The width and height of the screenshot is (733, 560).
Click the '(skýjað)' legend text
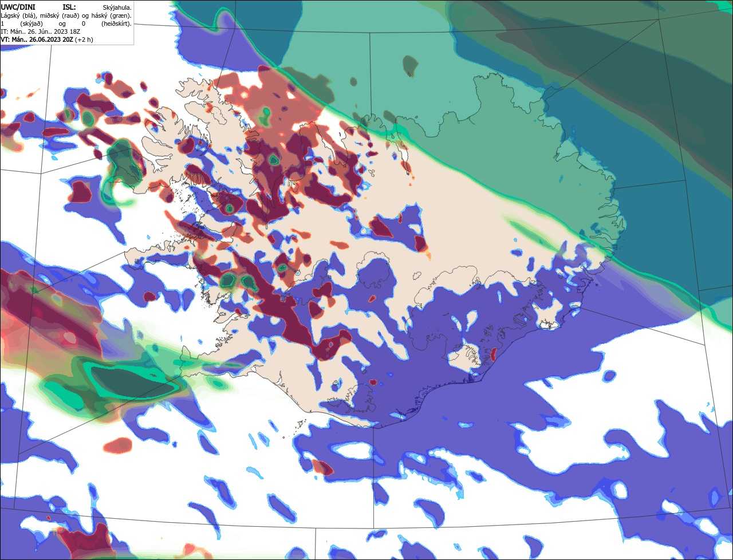coord(31,24)
